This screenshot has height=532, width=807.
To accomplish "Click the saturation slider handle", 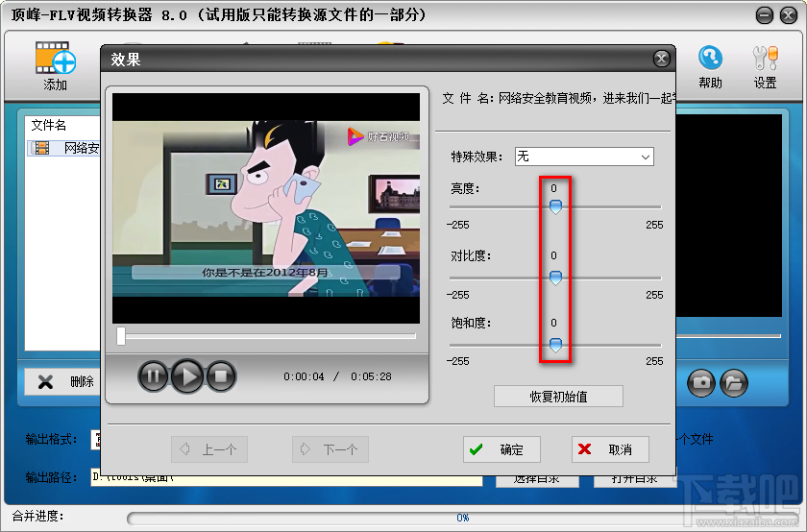I will tap(555, 345).
